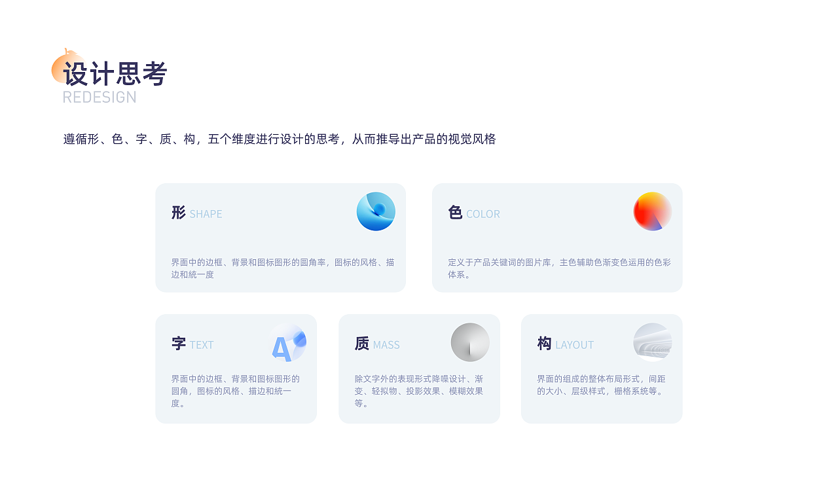
Task: Click the LAYOUT label on the 构 card
Action: tap(574, 345)
